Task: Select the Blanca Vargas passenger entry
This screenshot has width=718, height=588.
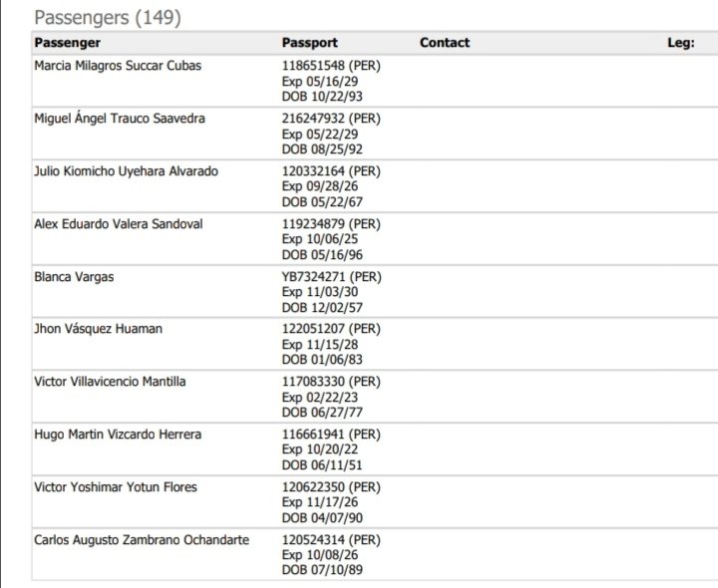Action: tap(74, 277)
